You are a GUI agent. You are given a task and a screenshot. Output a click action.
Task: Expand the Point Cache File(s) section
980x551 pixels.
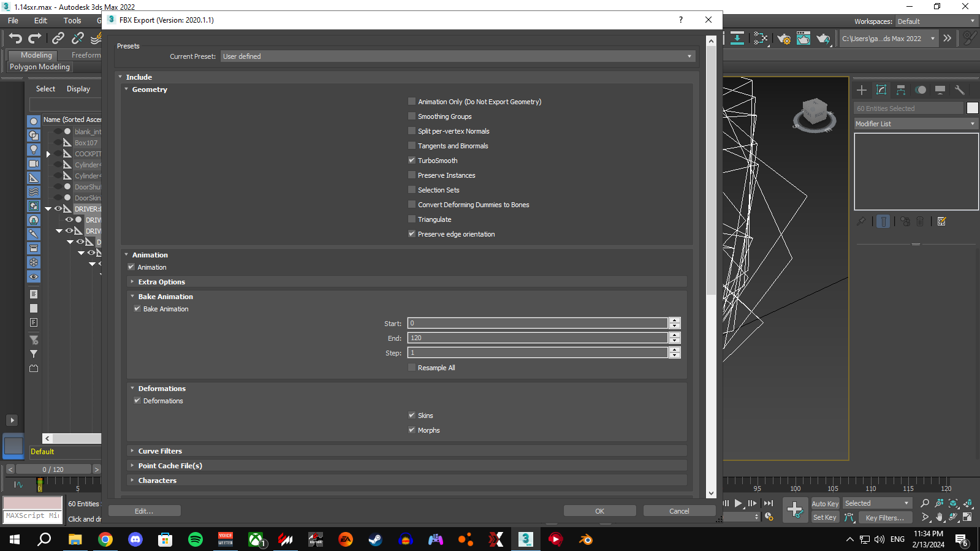pyautogui.click(x=132, y=466)
